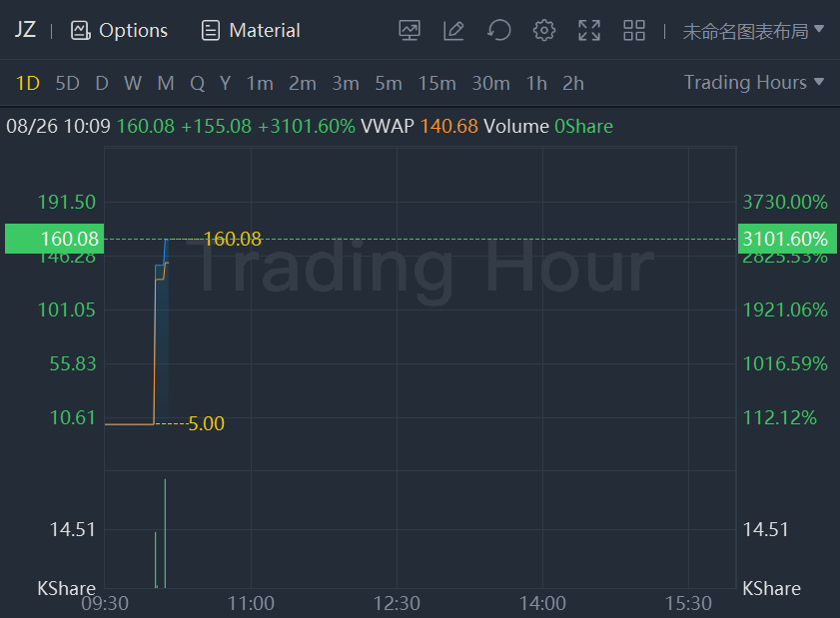Open the chart indicator presentation icon

[410, 31]
